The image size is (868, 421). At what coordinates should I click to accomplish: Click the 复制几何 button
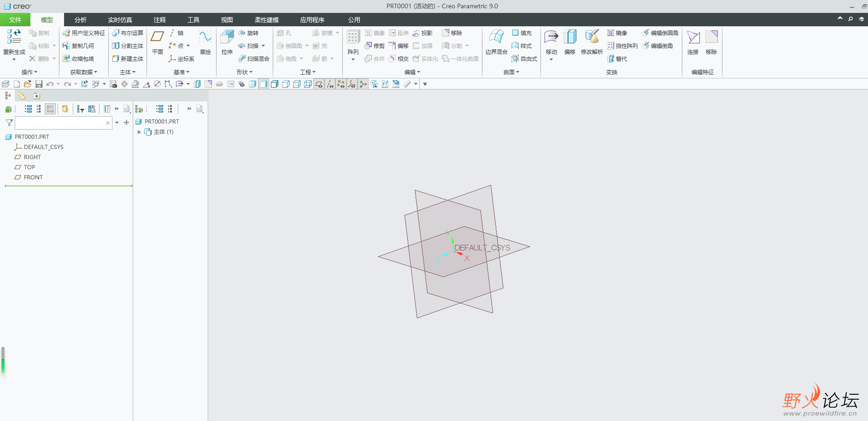pyautogui.click(x=78, y=46)
